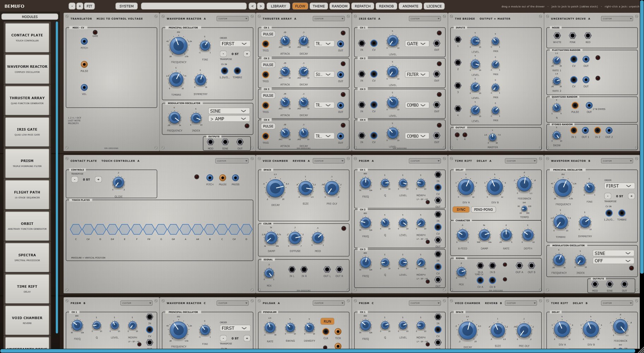Screen dimensions: 644x353
Task: Click Thruster Array CH 1 TRIG jack
Action: (265, 44)
